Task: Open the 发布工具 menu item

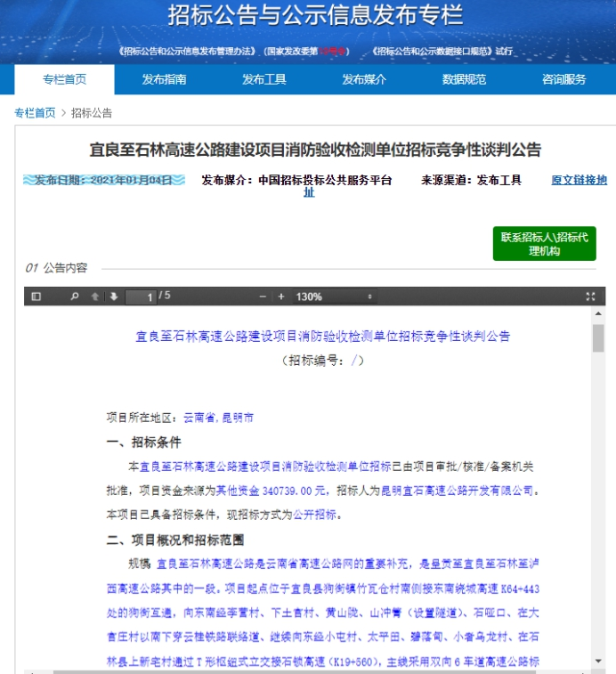Action: (264, 79)
